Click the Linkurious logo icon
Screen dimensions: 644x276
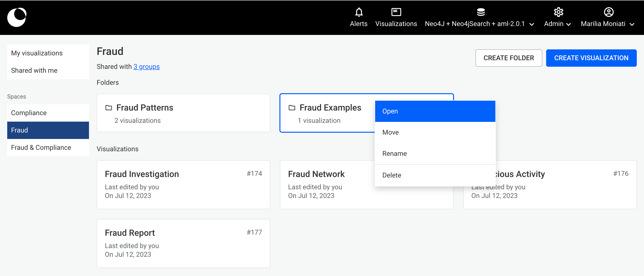17,17
